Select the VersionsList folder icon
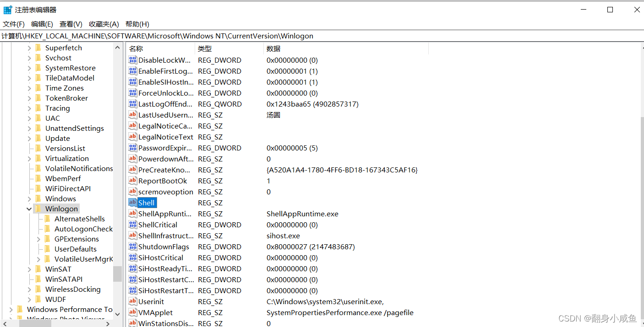 38,148
